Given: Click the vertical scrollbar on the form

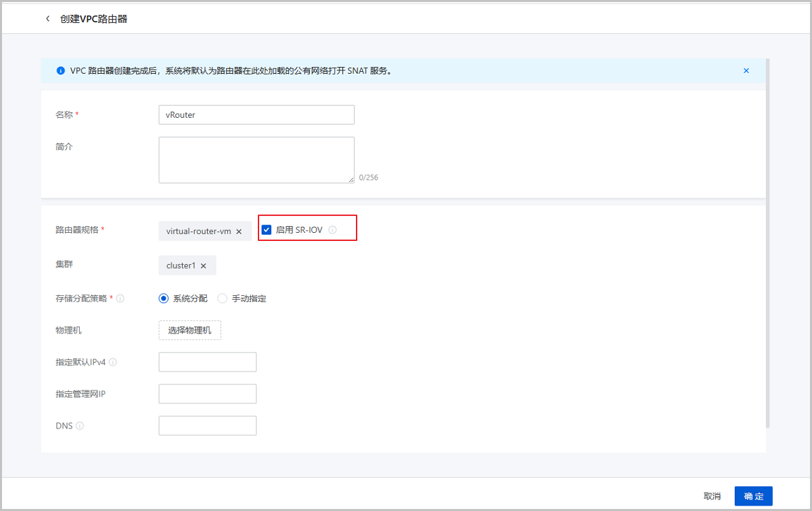Looking at the screenshot, I should point(767,244).
